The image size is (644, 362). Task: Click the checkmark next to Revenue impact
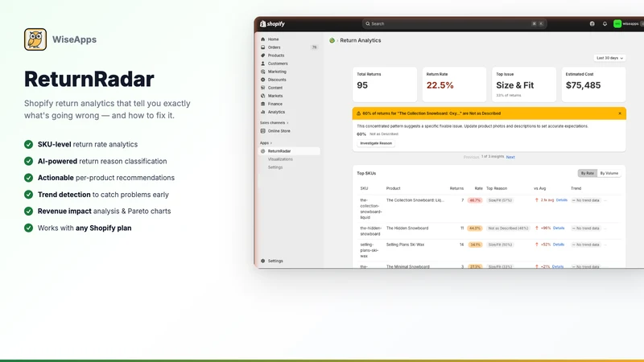[x=28, y=211]
